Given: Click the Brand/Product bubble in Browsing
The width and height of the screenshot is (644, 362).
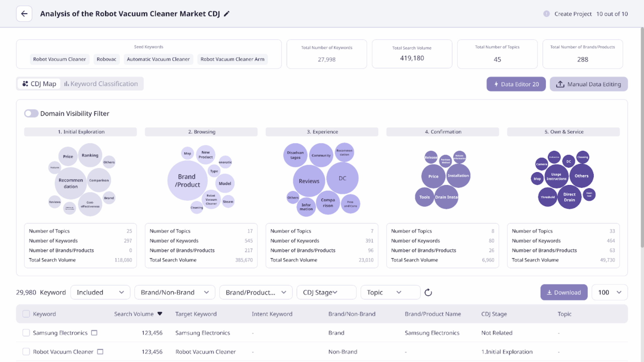Looking at the screenshot, I should click(187, 180).
